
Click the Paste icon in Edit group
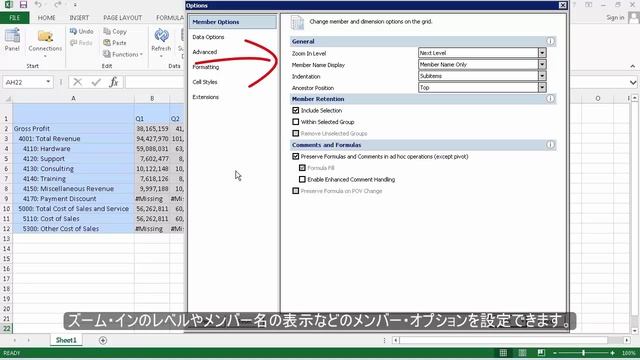point(107,43)
